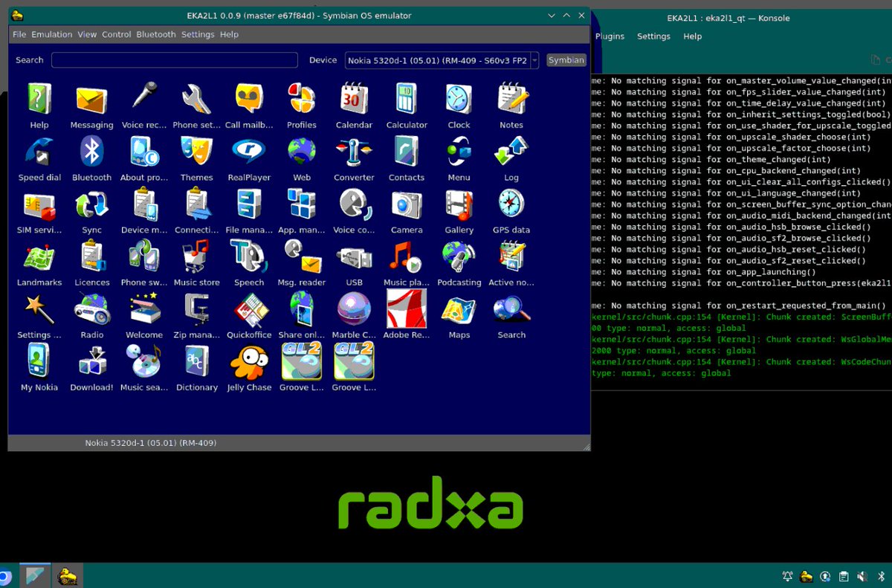This screenshot has width=892, height=588.
Task: Open the Profiles app
Action: pyautogui.click(x=302, y=99)
